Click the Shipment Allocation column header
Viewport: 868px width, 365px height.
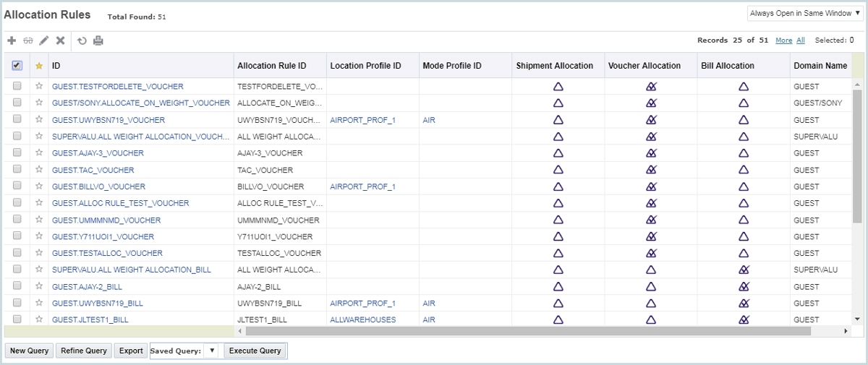(x=554, y=66)
